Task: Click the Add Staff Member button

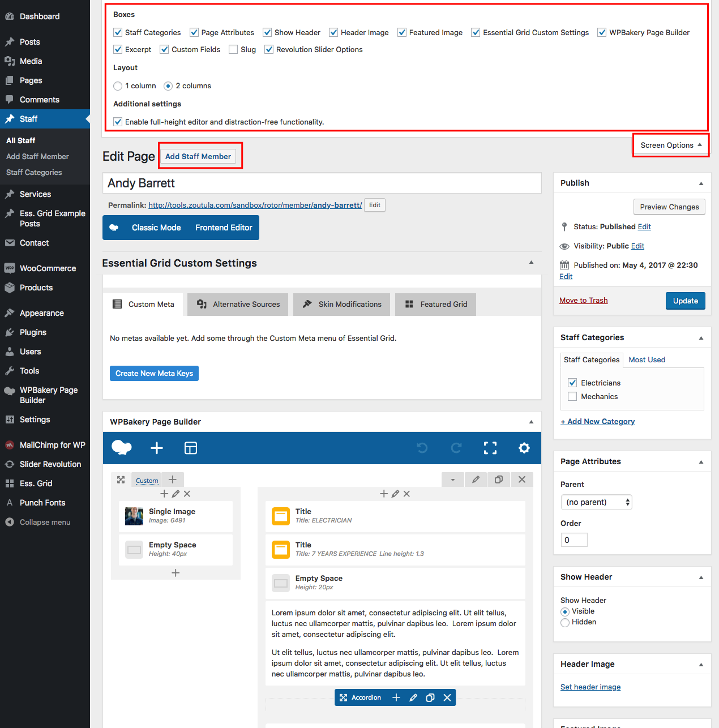Action: 198,156
